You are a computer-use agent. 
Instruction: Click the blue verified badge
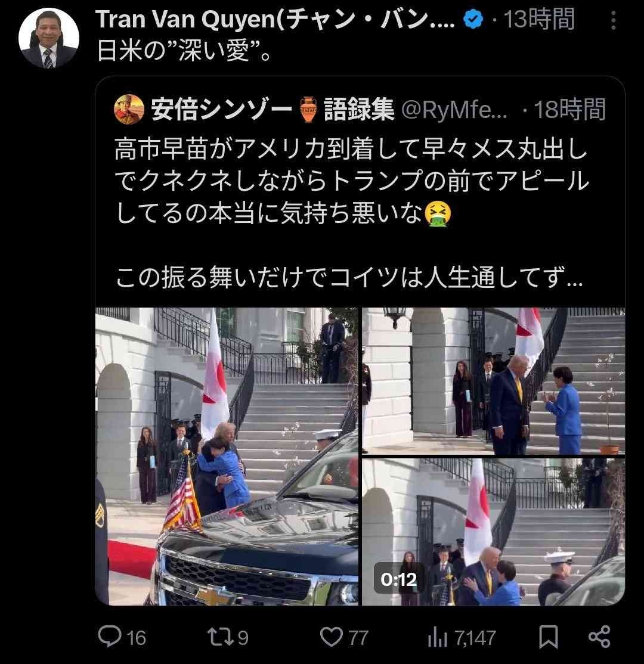click(x=473, y=20)
